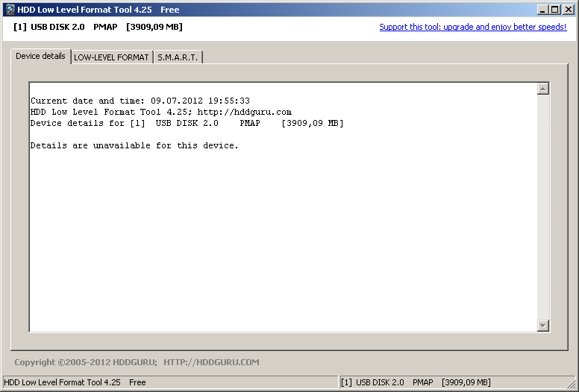Viewport: 579px width, 392px height.
Task: Maximize the HDD Low Level Format window
Action: [555, 10]
